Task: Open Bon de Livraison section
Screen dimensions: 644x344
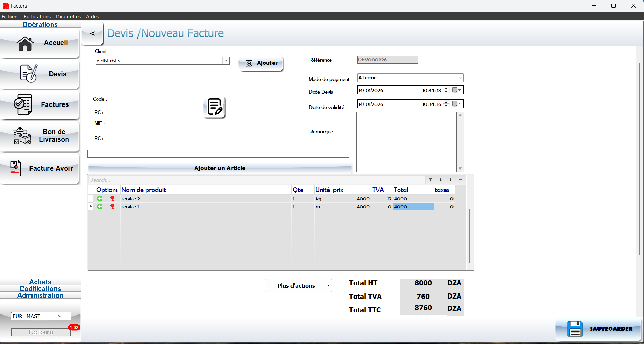Action: tap(40, 136)
